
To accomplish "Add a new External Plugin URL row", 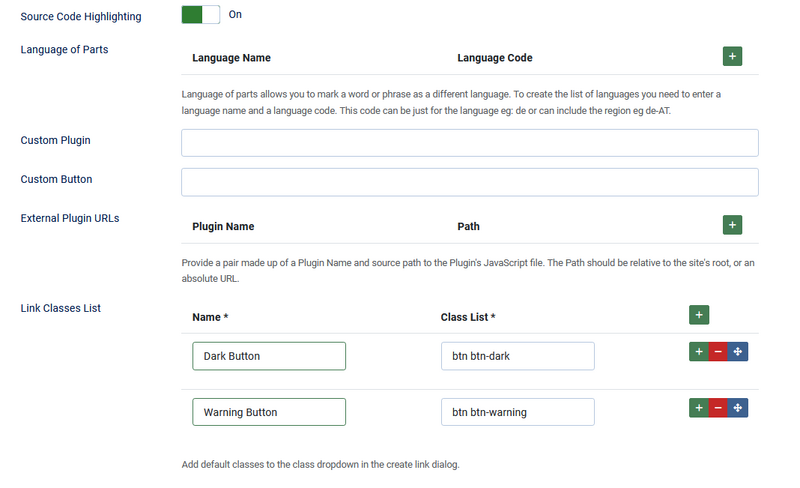I will (732, 225).
